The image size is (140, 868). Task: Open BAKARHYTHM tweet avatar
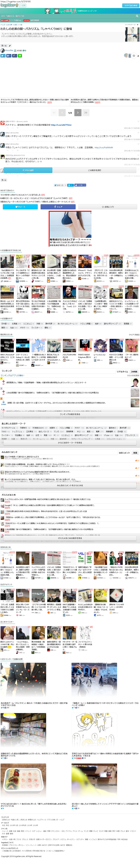tap(3, 157)
